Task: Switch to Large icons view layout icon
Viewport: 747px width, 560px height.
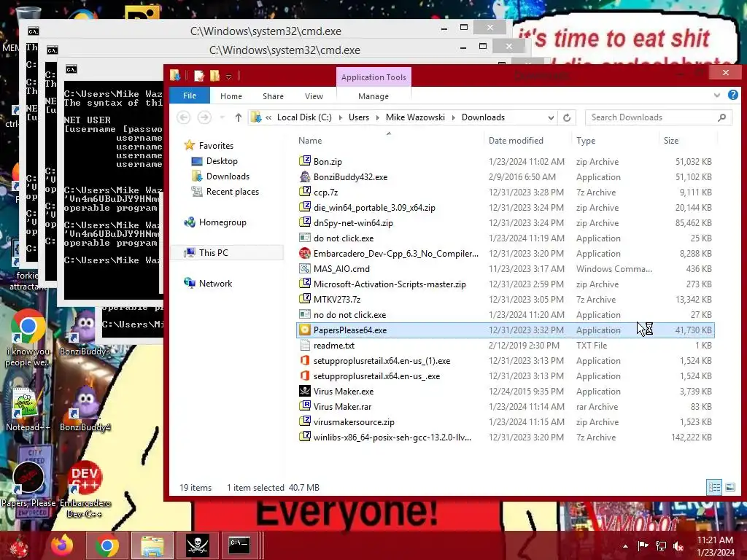Action: click(729, 487)
